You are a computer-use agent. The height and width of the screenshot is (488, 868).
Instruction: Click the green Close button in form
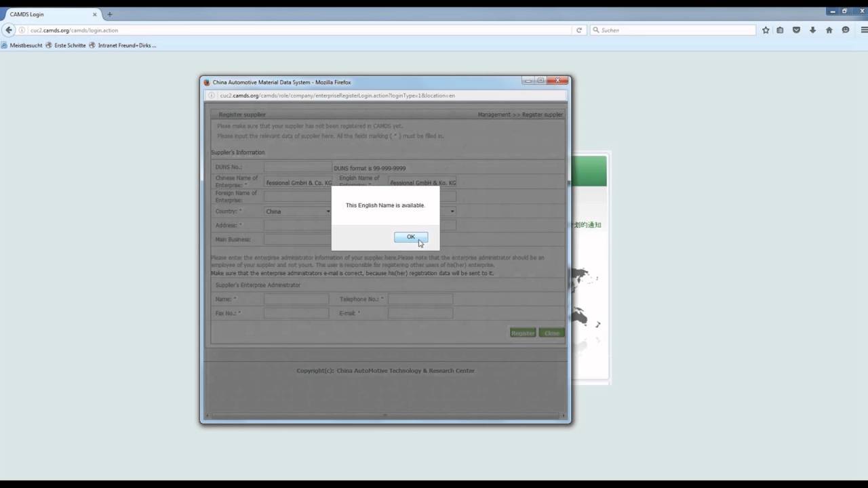point(552,333)
